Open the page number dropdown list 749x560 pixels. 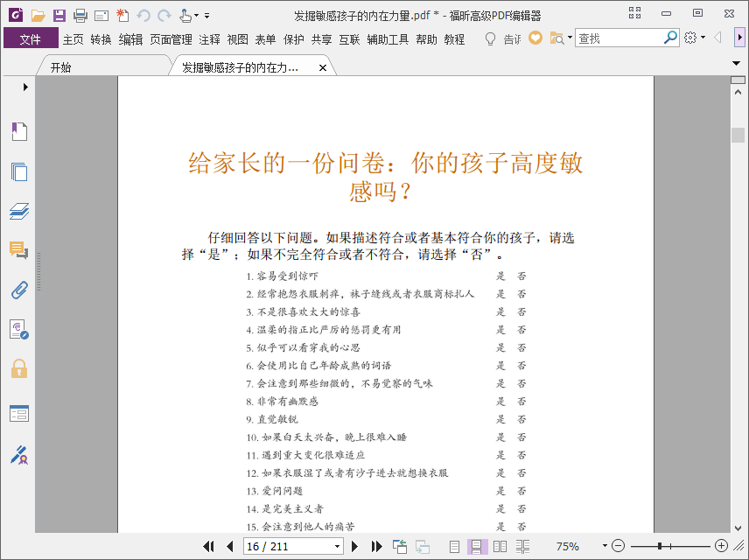tap(337, 546)
